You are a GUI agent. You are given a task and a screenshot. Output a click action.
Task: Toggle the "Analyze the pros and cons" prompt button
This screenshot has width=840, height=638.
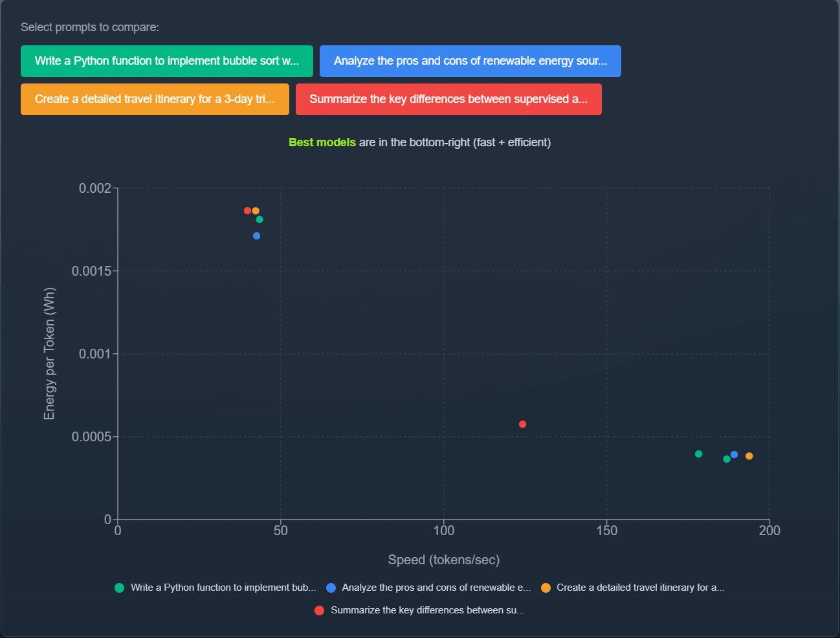tap(470, 60)
